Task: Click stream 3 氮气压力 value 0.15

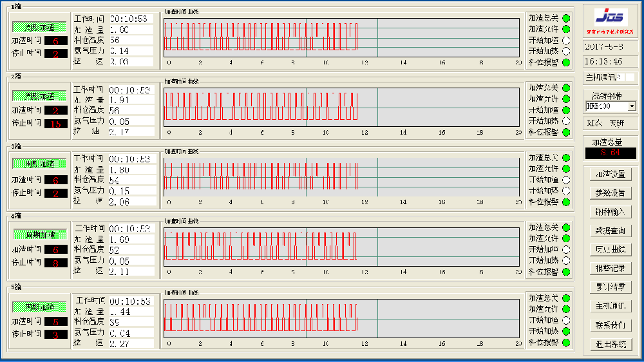Action: pos(131,191)
